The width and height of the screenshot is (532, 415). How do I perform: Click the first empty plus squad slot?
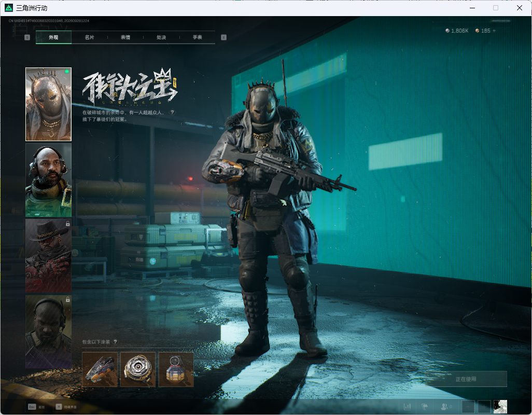[x=468, y=407]
